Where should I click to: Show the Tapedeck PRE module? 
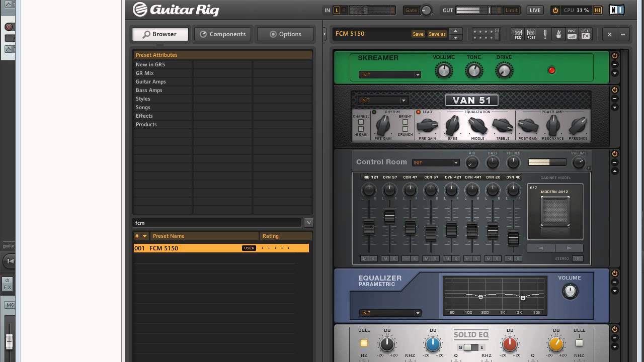pos(518,34)
